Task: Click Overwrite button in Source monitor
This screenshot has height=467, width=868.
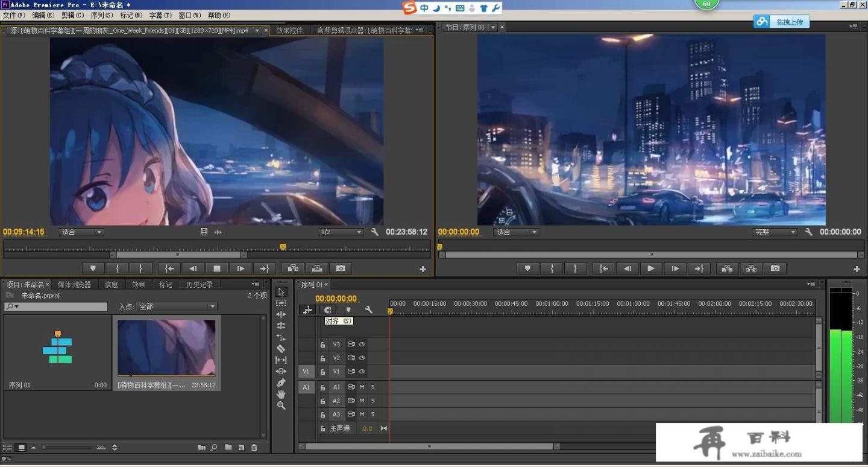Action: point(317,268)
